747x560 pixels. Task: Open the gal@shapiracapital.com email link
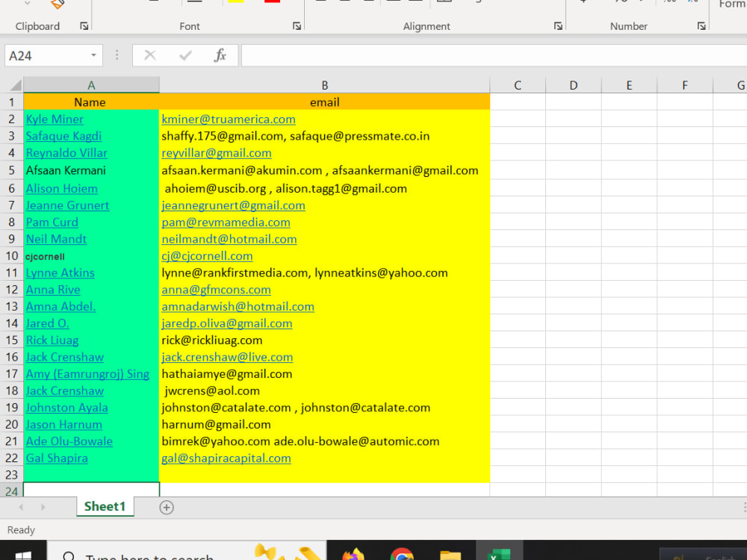(x=226, y=458)
